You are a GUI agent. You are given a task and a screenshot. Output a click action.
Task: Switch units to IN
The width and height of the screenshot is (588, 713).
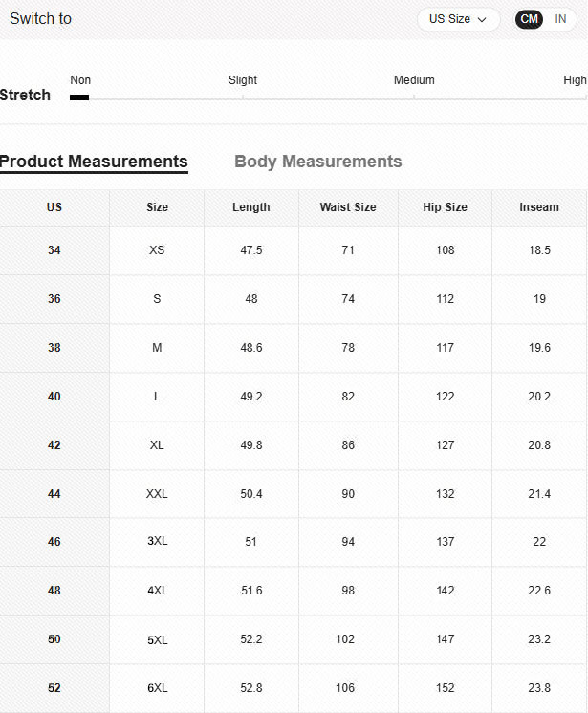(x=560, y=19)
